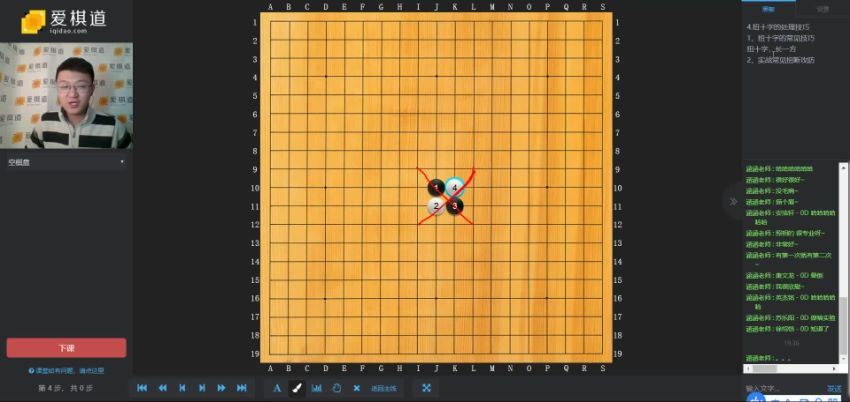Click the chat scrollbar down arrow
Screen dimensions: 850x402
(x=843, y=360)
